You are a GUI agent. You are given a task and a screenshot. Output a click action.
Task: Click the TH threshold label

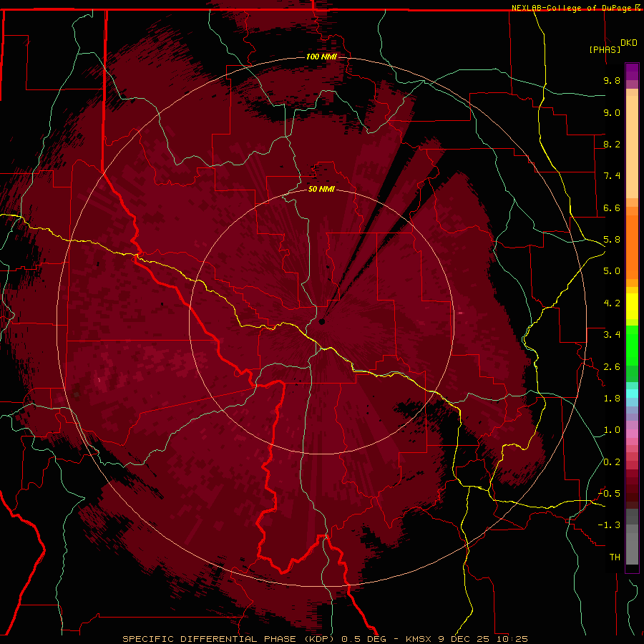pos(615,557)
